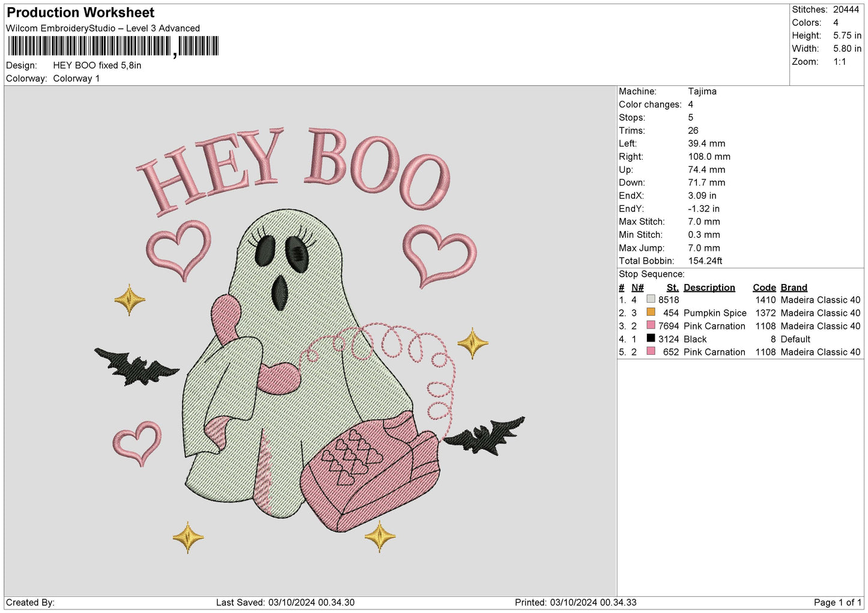Image resolution: width=868 pixels, height=613 pixels.
Task: Click the Down value '71.7 mm'
Action: coord(706,183)
